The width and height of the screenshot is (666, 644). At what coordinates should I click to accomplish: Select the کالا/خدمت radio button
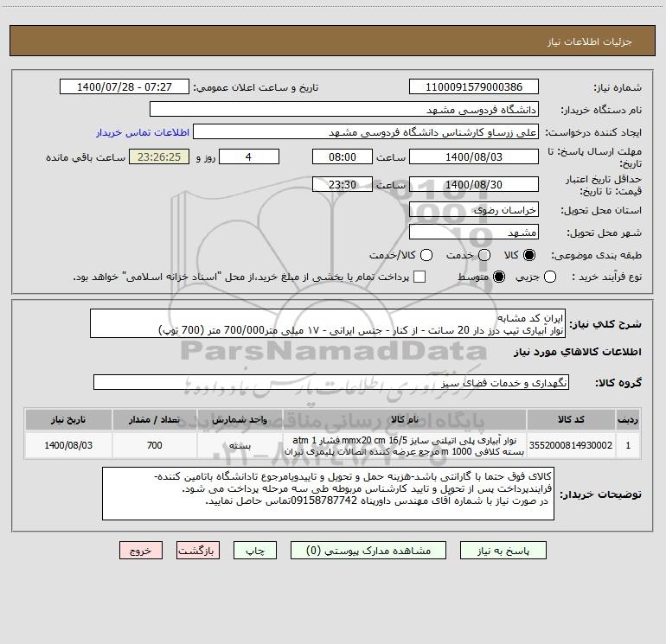[426, 255]
